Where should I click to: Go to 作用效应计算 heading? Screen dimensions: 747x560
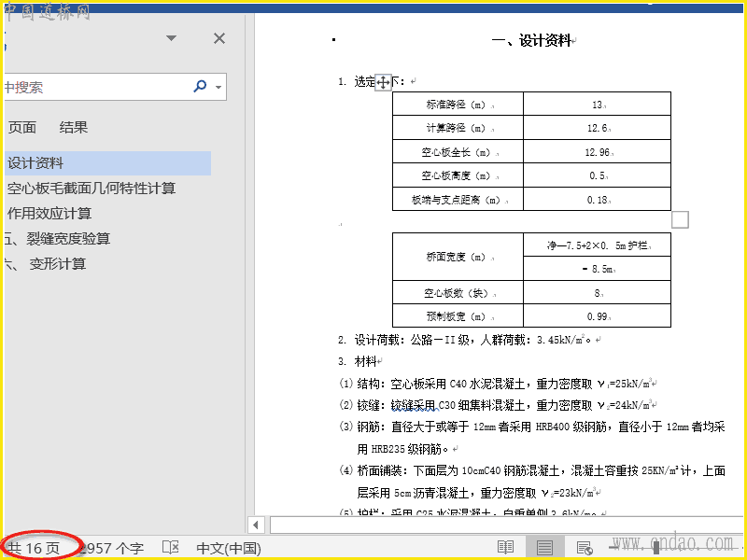click(x=49, y=214)
